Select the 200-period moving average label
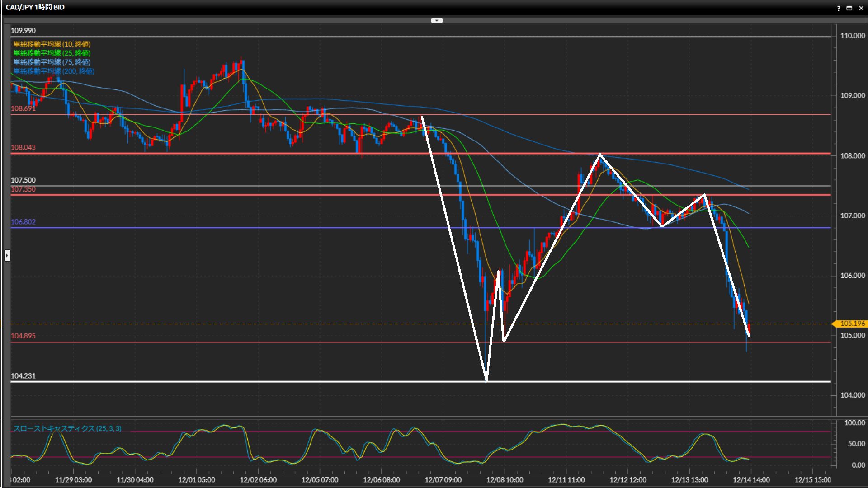This screenshot has height=488, width=868. point(54,71)
